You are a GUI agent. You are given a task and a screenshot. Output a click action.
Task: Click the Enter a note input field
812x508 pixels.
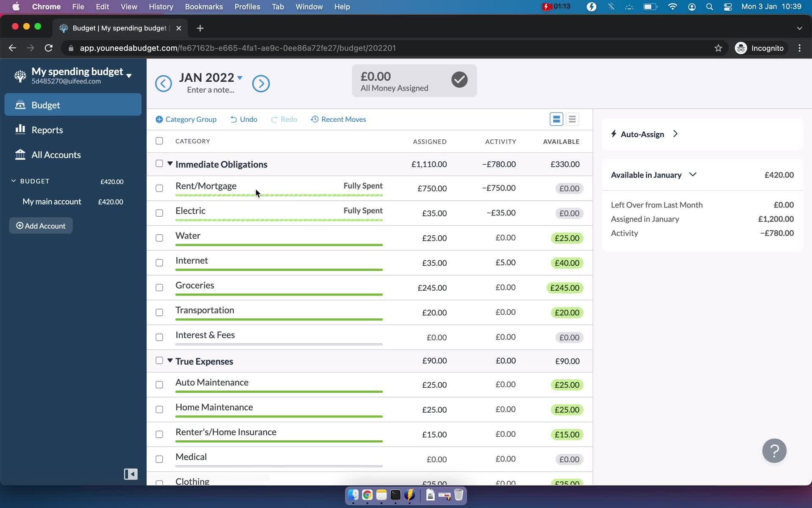click(x=210, y=89)
